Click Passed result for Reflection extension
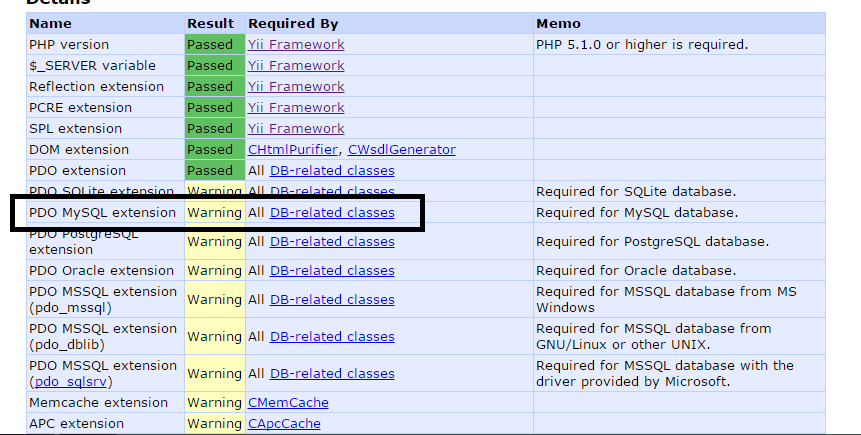 (215, 86)
